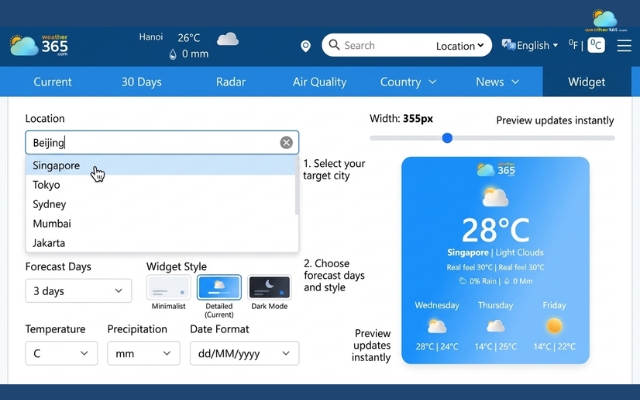Open the Widget tab

(x=587, y=82)
